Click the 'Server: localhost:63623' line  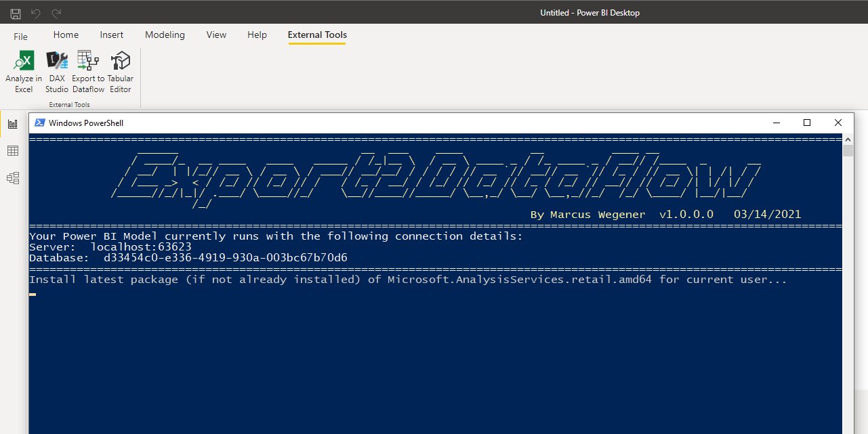click(110, 247)
